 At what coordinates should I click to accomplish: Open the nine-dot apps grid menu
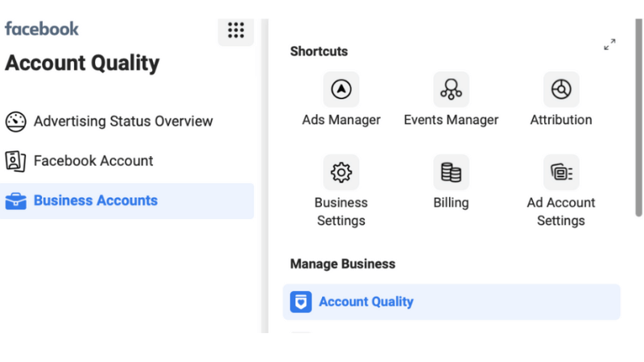coord(236,31)
